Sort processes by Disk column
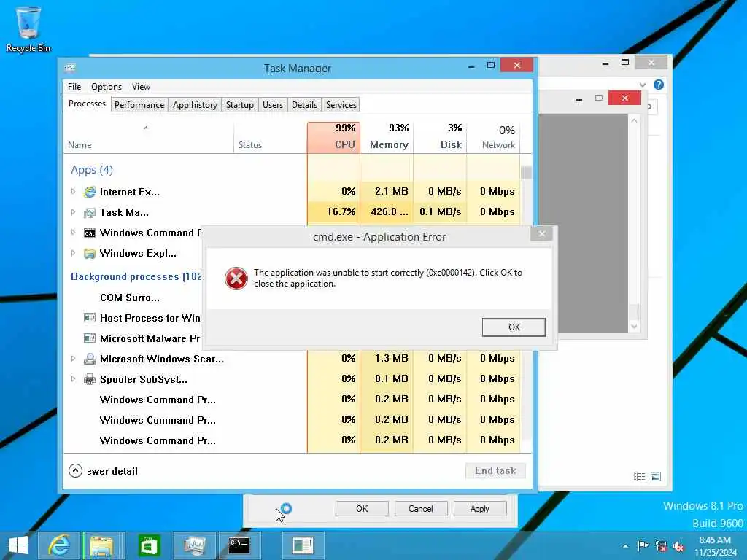747x560 pixels. pyautogui.click(x=440, y=137)
